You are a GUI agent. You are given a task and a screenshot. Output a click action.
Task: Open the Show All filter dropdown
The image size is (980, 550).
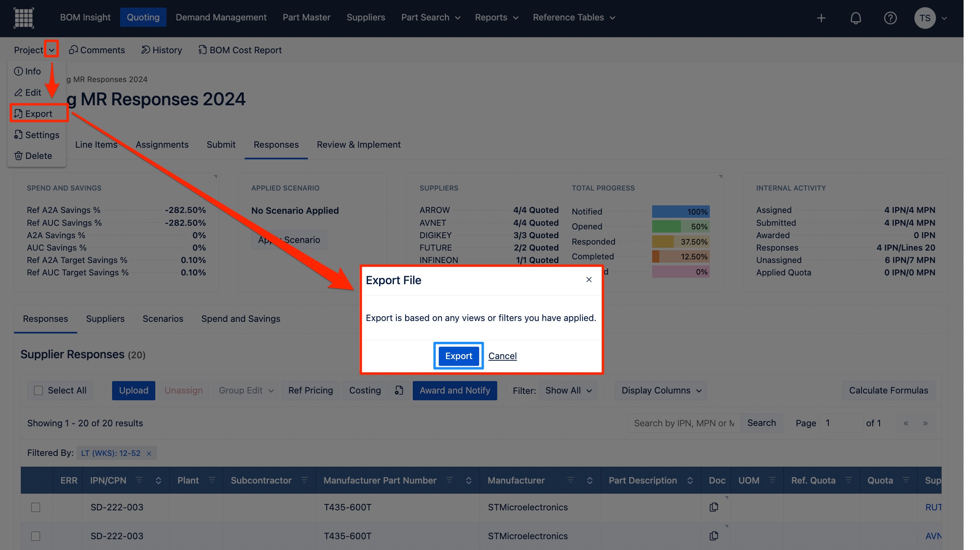[568, 390]
